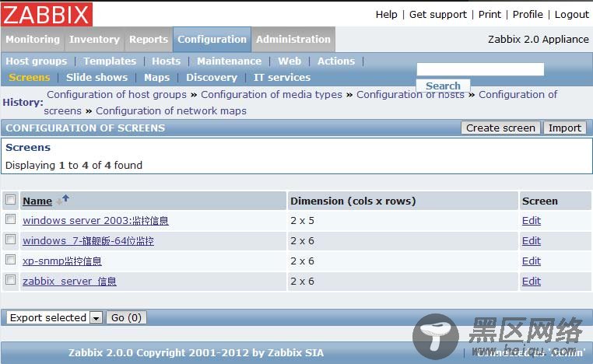This screenshot has height=364, width=593.
Task: Click the search input field
Action: click(480, 69)
